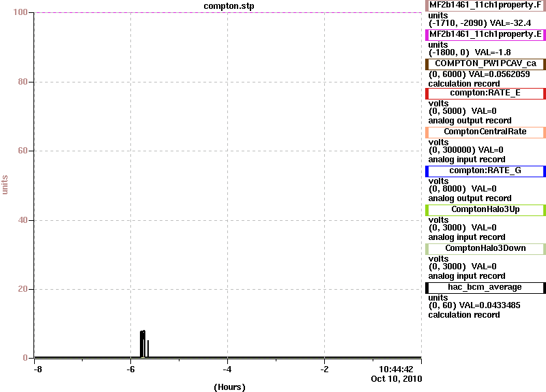Click the 20 y-axis tick label
Image resolution: width=546 pixels, height=392 pixels.
tap(23, 289)
